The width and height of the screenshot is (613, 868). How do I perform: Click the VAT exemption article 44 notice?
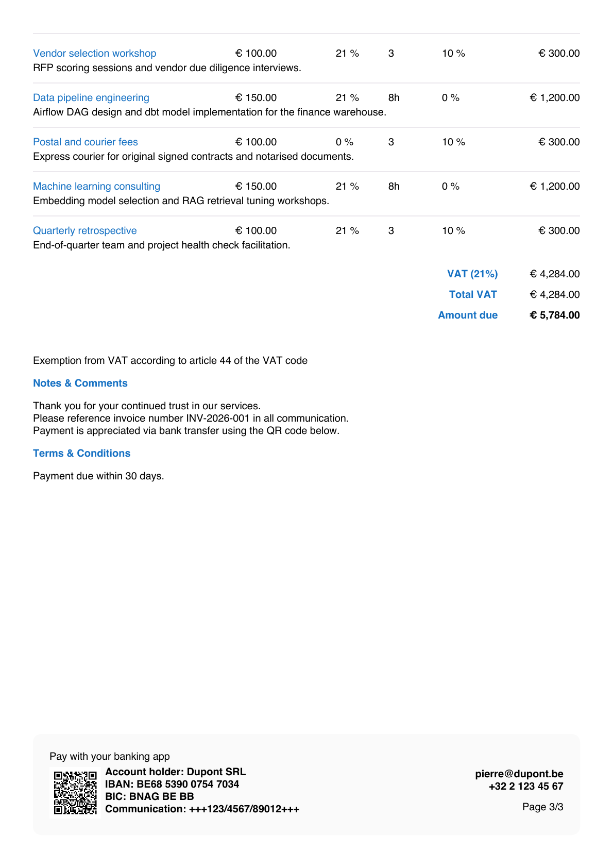[x=171, y=360]
